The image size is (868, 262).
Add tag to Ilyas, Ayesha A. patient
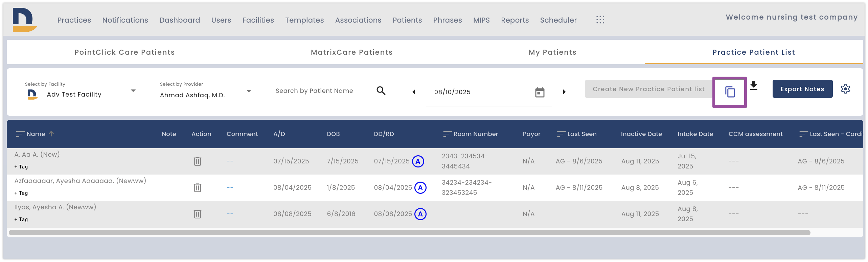[x=21, y=219]
